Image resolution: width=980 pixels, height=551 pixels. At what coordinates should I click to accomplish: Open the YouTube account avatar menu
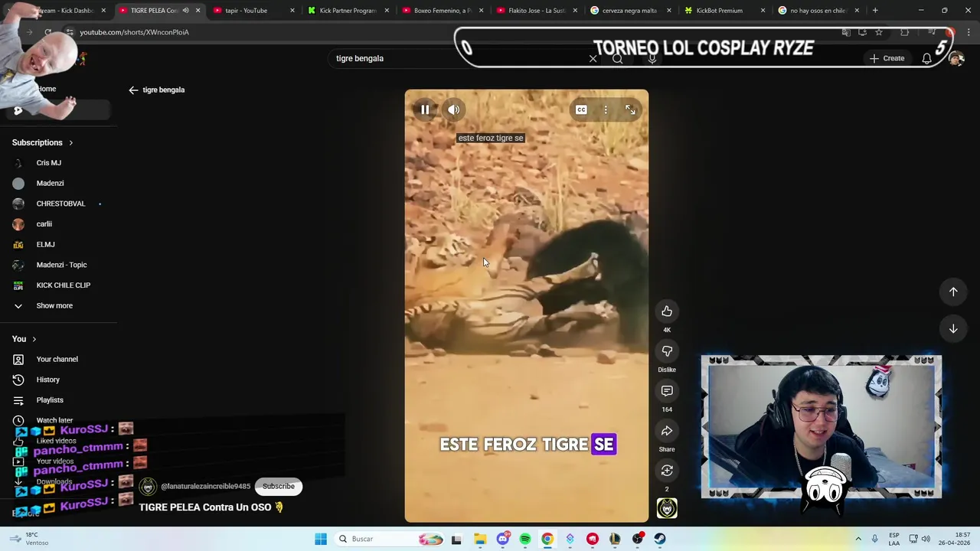(956, 58)
